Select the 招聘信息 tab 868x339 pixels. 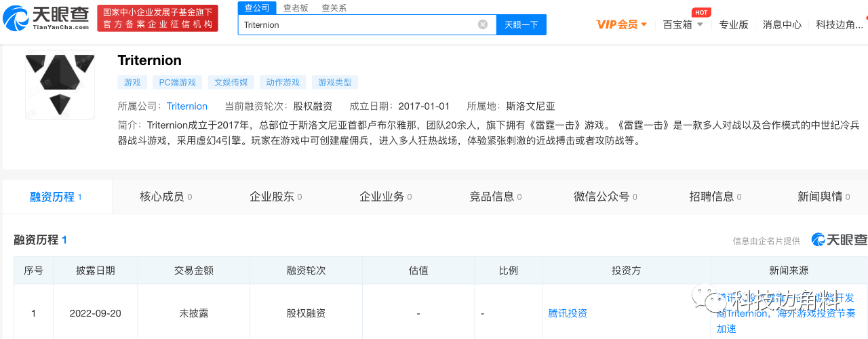[715, 197]
